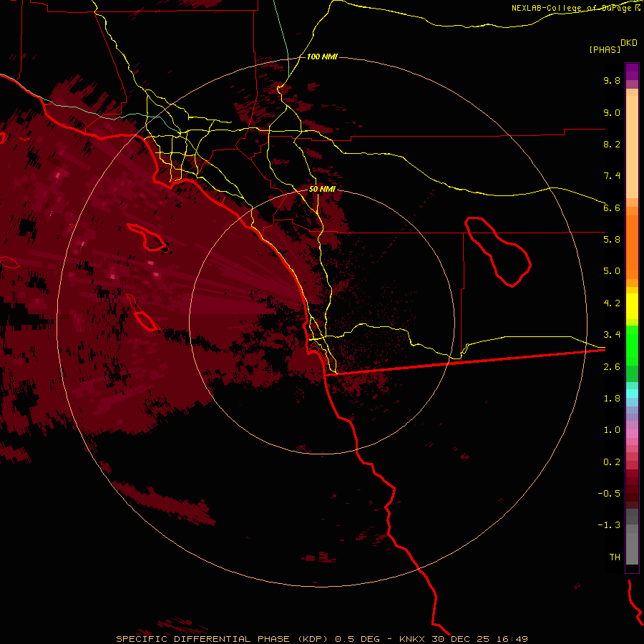Click the bottom KDP product caption text
Image resolution: width=644 pixels, height=644 pixels.
321,639
